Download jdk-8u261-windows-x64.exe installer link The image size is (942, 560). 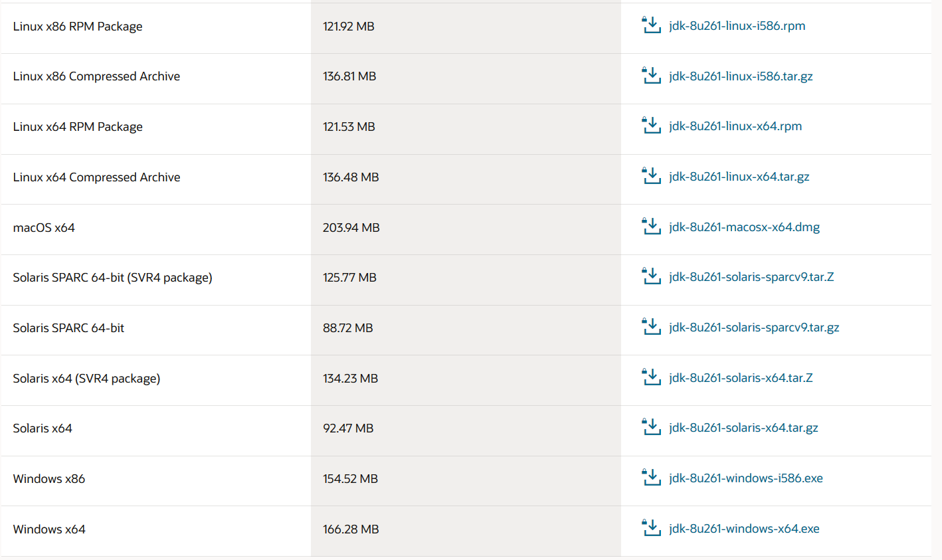744,529
